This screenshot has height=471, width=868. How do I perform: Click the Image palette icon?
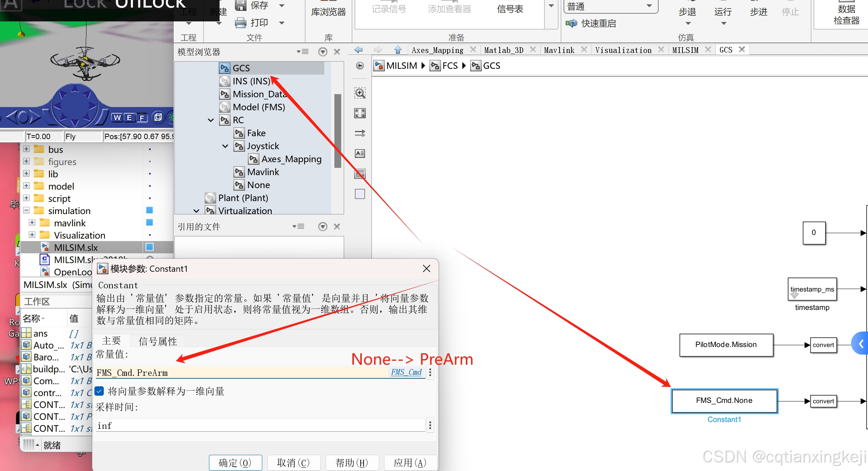pos(360,174)
